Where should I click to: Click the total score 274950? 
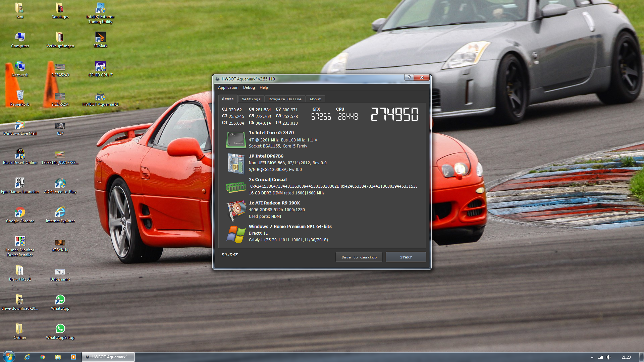[394, 114]
